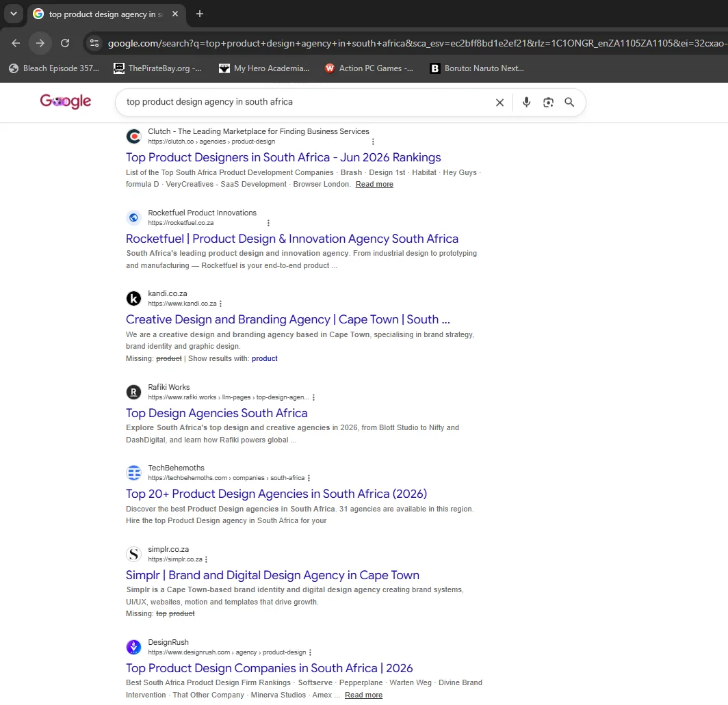
Task: Click the Action PC Games bookmark favicon
Action: pyautogui.click(x=330, y=68)
